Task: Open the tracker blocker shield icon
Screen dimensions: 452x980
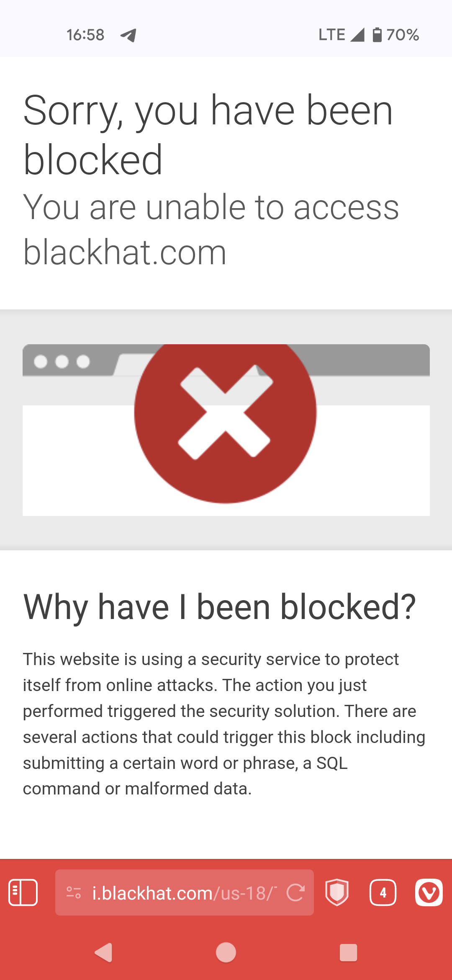Action: (x=337, y=892)
